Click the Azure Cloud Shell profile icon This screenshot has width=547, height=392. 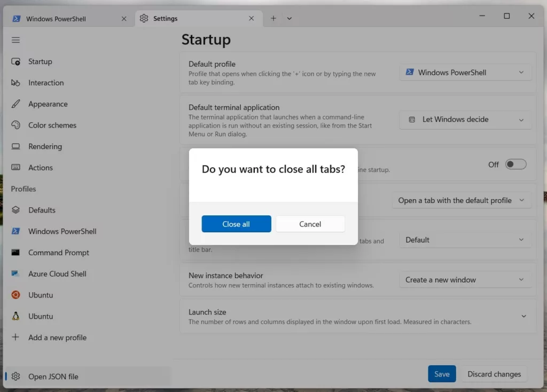(15, 273)
